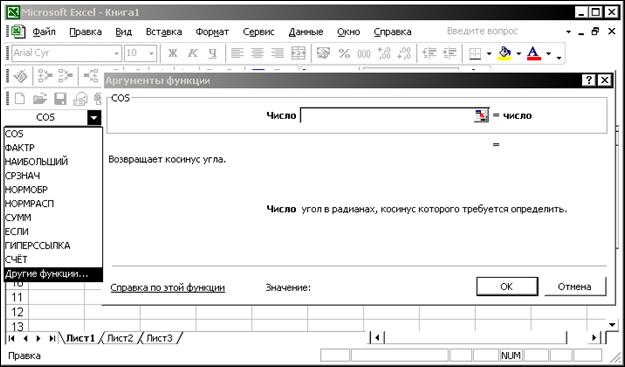Click the Число argument input field
Image resolution: width=625 pixels, height=367 pixels.
pos(387,116)
